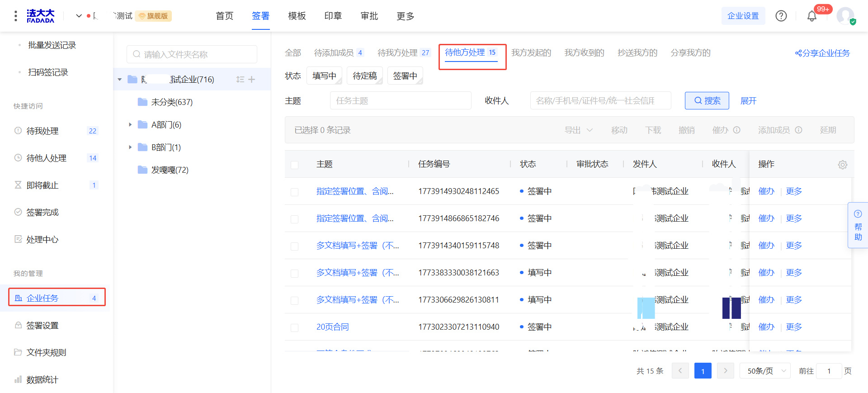This screenshot has width=868, height=393.
Task: Check the row for task 1773914930248112465
Action: pos(295,192)
